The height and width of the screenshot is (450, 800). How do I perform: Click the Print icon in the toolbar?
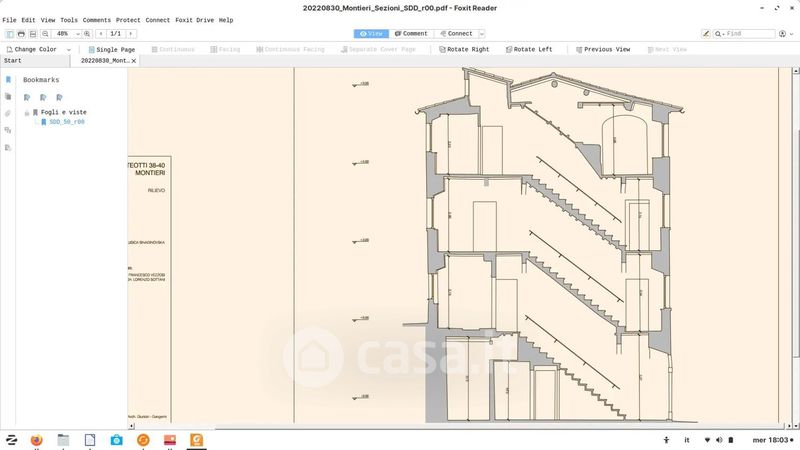pyautogui.click(x=22, y=34)
